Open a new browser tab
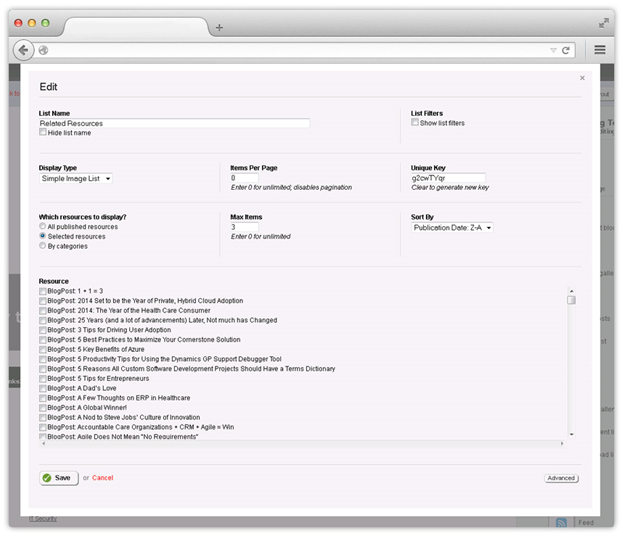 219,27
